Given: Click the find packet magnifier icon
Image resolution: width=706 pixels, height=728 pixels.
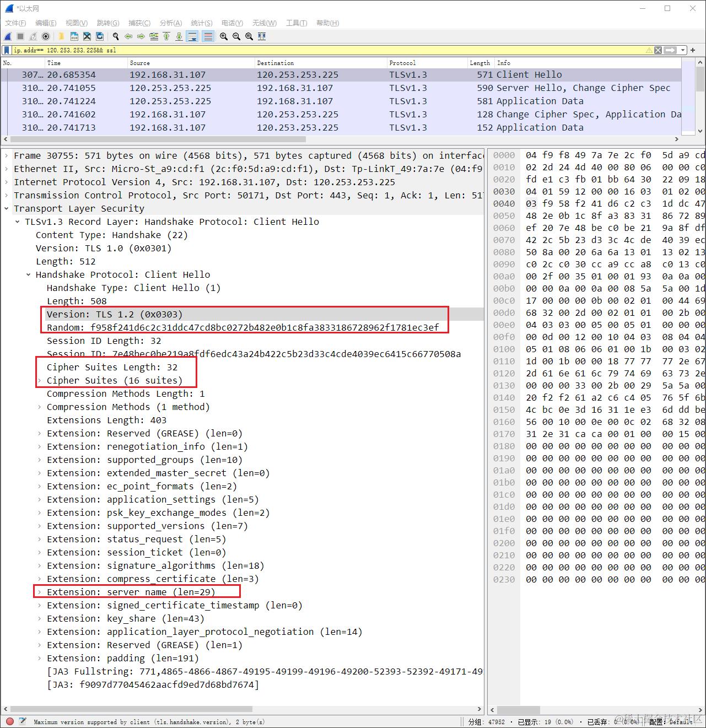Looking at the screenshot, I should pos(116,36).
